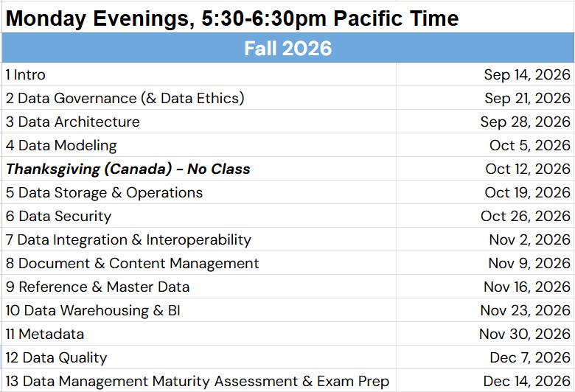Select the '4 Data Modeling' cell
Screen dimensions: 575x392
(199, 145)
